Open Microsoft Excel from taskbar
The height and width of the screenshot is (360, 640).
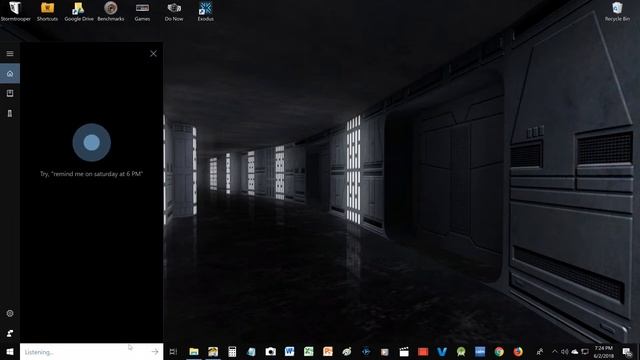click(309, 351)
